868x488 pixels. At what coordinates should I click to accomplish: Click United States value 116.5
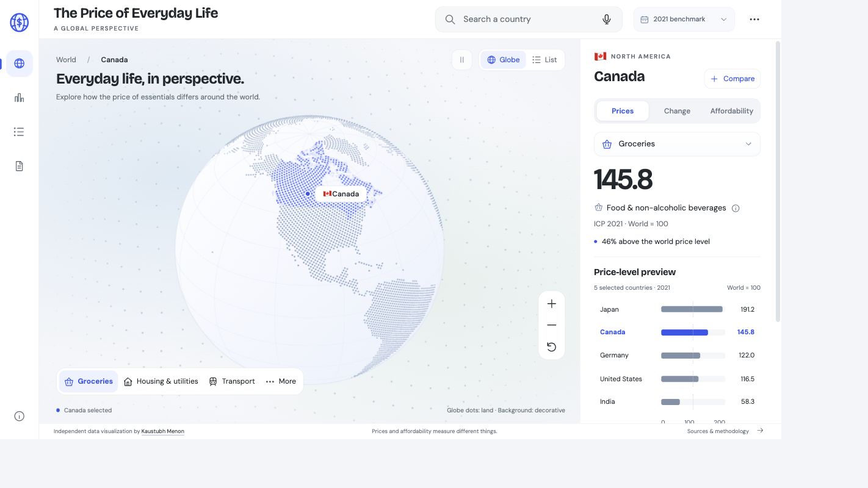[x=747, y=379]
